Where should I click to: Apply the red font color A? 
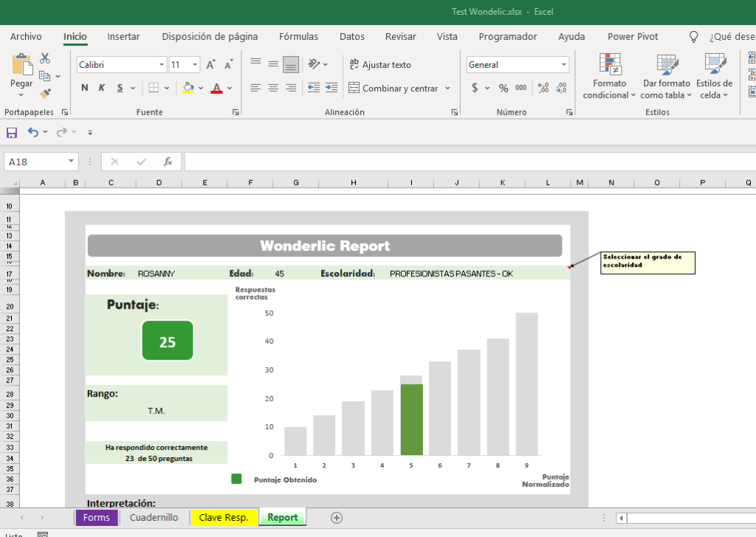pyautogui.click(x=217, y=88)
